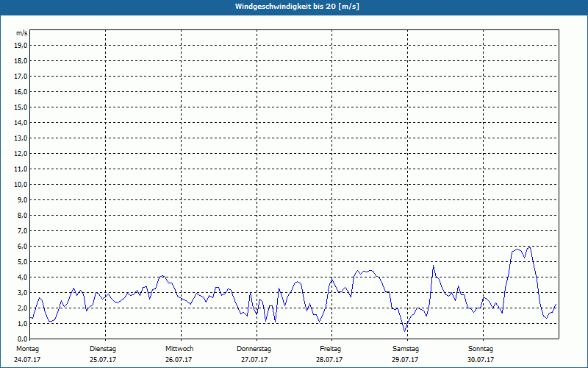Select the 12,0 y-axis label
Image resolution: width=588 pixels, height=368 pixels.
21,154
